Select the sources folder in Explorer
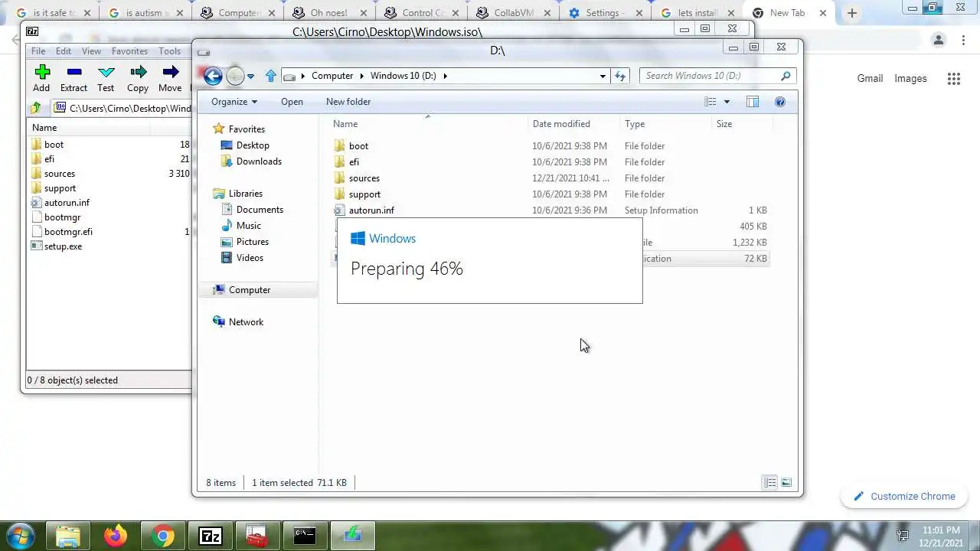The width and height of the screenshot is (980, 551). [364, 178]
